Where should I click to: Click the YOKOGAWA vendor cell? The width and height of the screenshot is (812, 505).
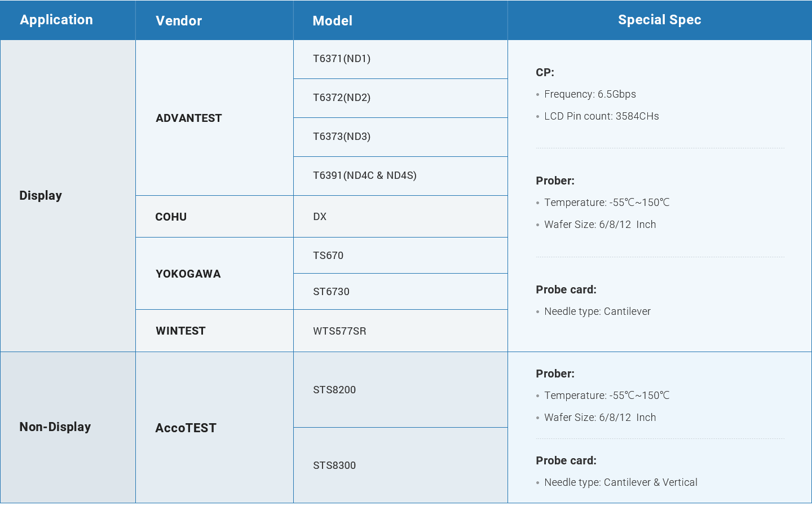[x=188, y=274]
